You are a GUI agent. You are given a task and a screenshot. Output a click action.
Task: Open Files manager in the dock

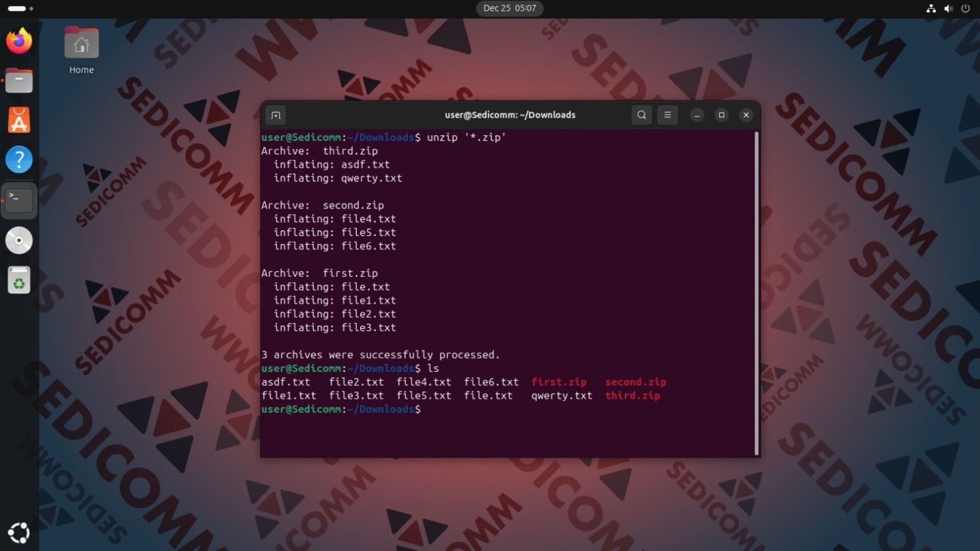[19, 81]
